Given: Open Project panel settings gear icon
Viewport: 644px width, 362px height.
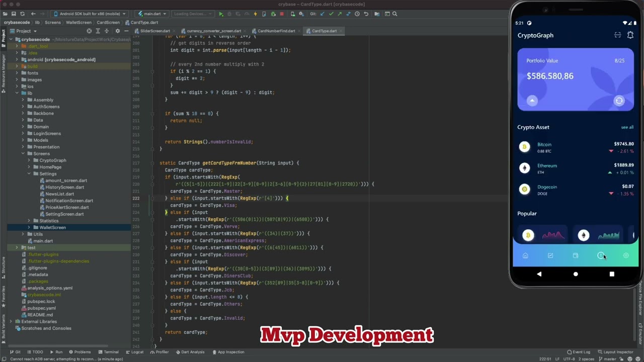Looking at the screenshot, I should tap(117, 31).
